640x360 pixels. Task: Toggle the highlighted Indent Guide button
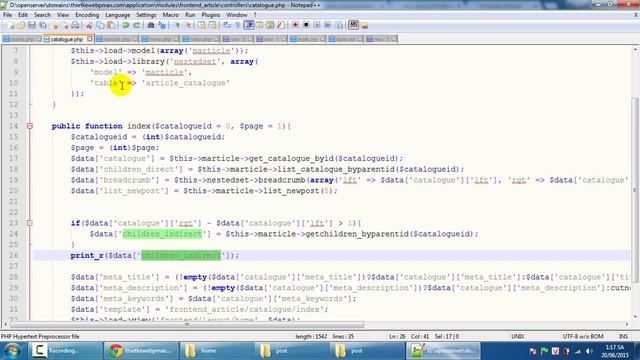coord(249,25)
